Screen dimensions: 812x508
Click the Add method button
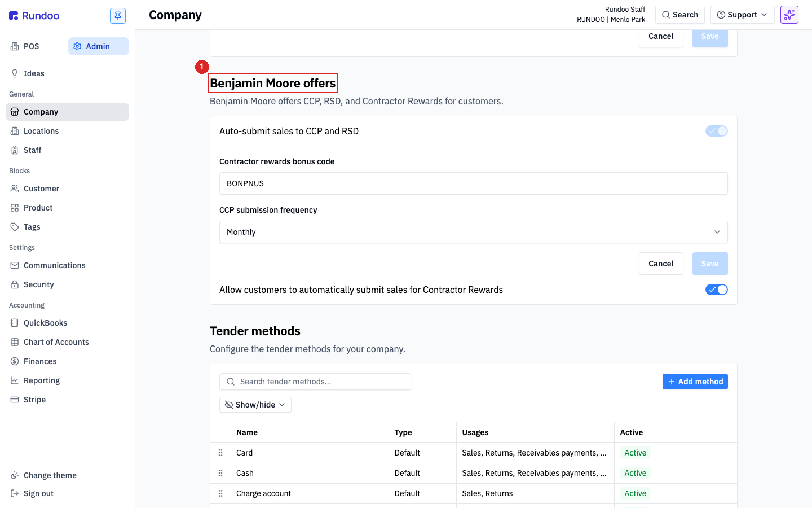[695, 382]
